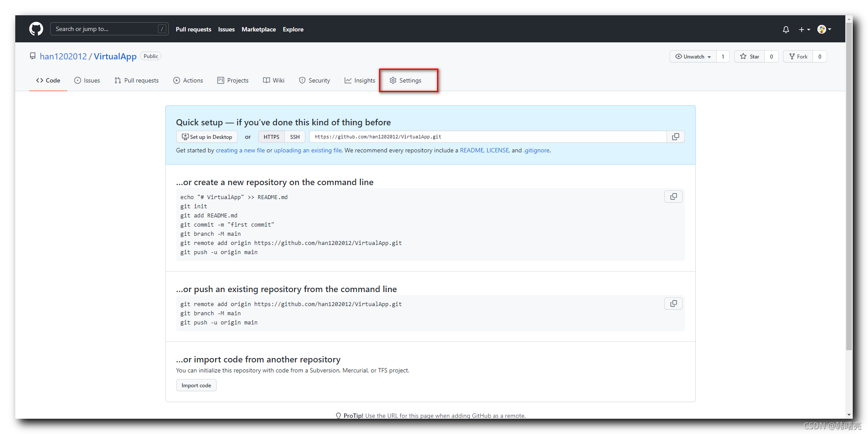The image size is (868, 434).
Task: Click the page vertical scrollbar
Action: pos(849,186)
